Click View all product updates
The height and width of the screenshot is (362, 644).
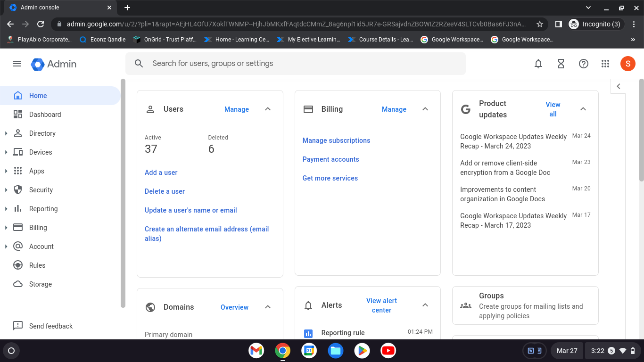553,109
